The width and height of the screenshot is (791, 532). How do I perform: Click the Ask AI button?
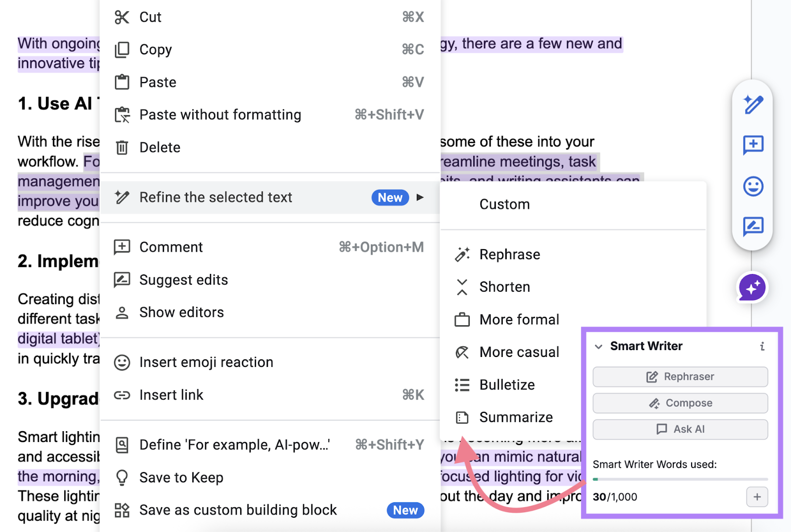[680, 429]
